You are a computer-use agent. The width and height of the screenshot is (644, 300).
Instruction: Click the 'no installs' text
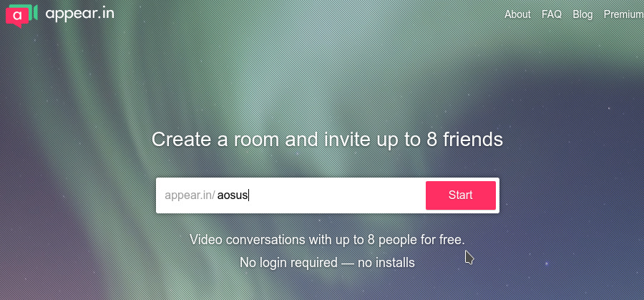(386, 262)
